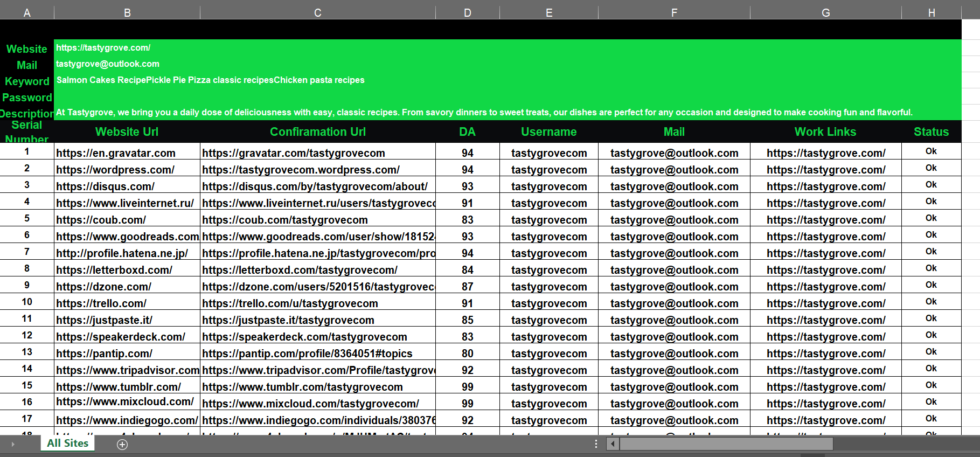Select column B header
Screen dimensions: 980x457
(x=127, y=13)
